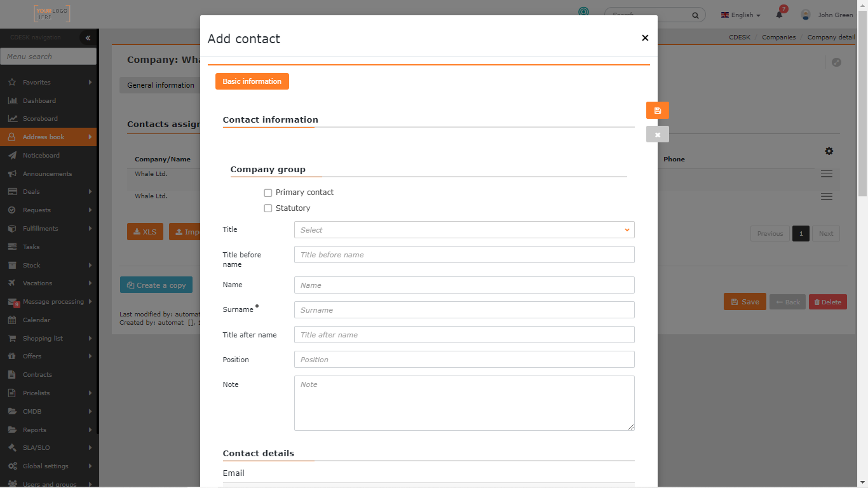The image size is (868, 488).
Task: Click the Previous pagination button
Action: pyautogui.click(x=770, y=234)
